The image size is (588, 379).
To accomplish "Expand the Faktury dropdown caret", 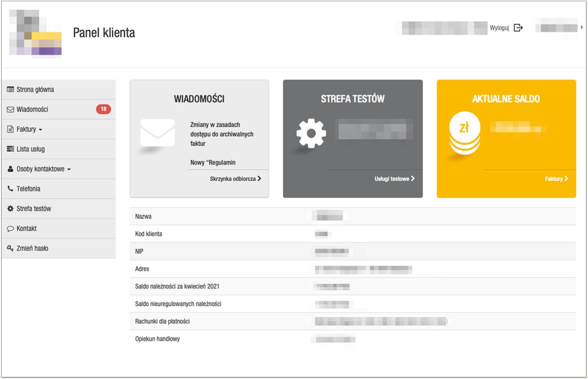I will [x=40, y=130].
